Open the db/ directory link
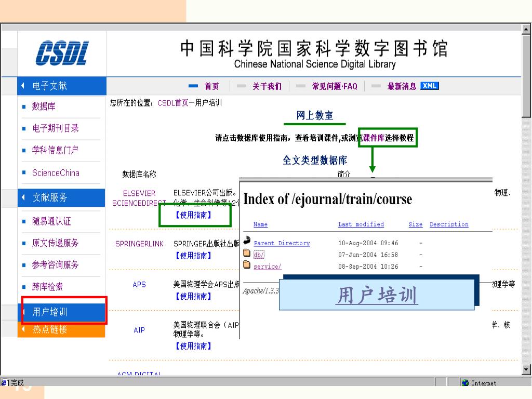532x399 pixels. tap(259, 255)
